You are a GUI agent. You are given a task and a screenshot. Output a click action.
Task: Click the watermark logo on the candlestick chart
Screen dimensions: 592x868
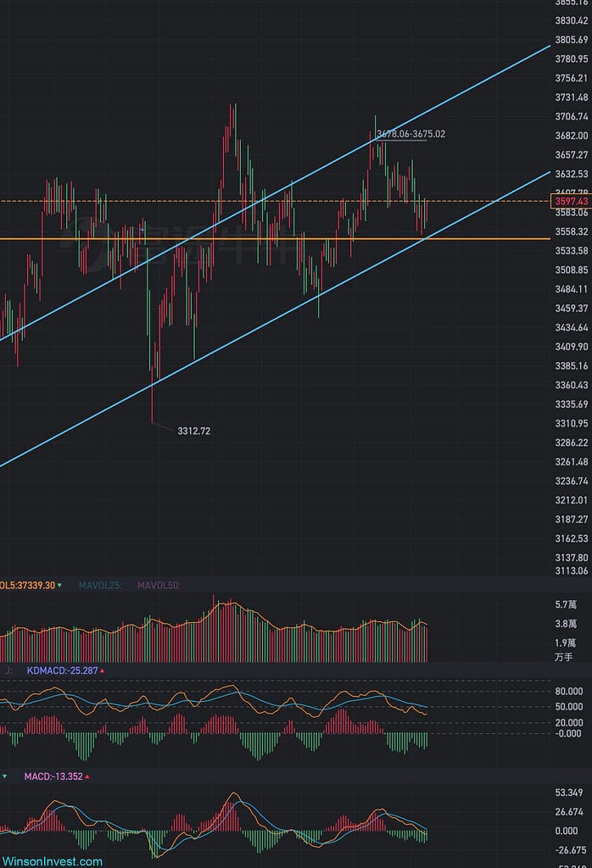(x=195, y=233)
